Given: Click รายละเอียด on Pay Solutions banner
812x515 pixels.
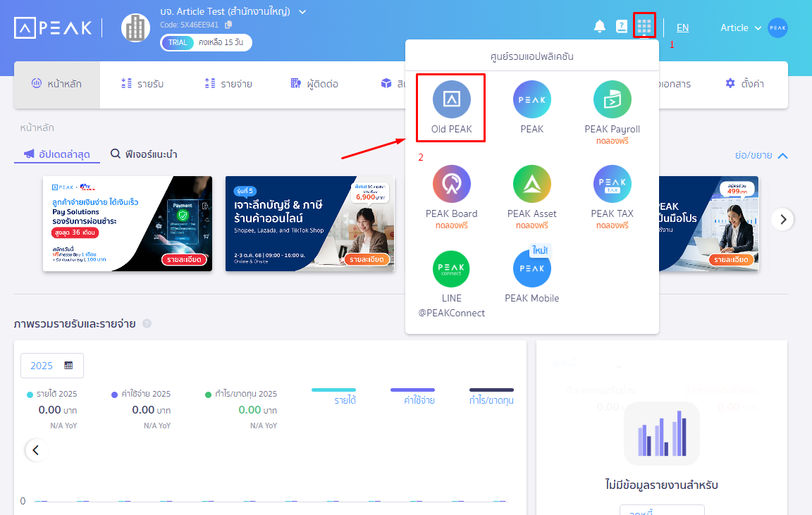Looking at the screenshot, I should click(185, 259).
